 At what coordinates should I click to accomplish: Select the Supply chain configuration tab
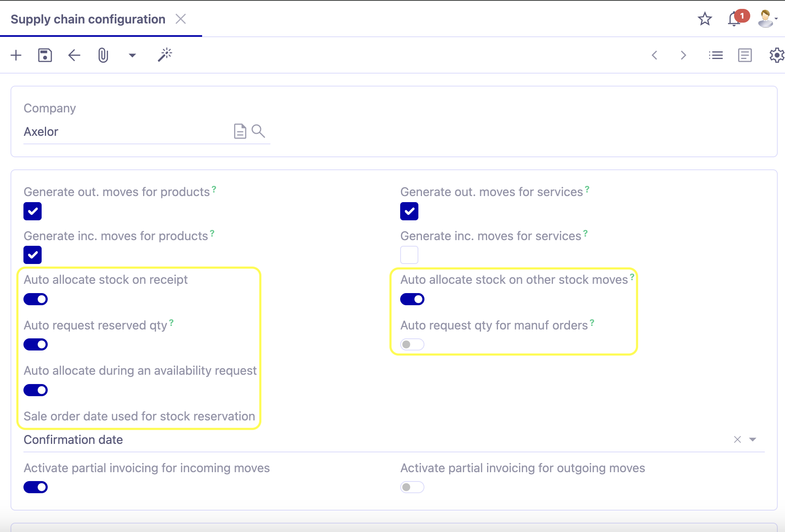click(x=88, y=19)
